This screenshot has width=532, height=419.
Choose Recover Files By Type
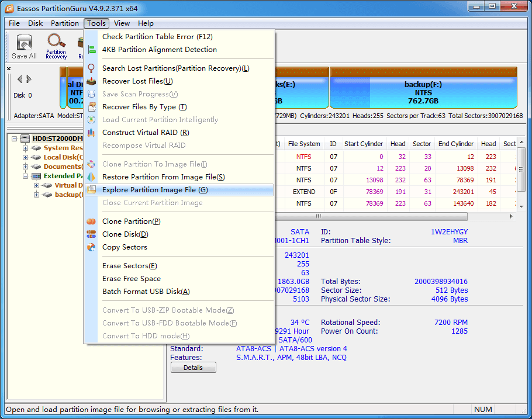(x=179, y=107)
